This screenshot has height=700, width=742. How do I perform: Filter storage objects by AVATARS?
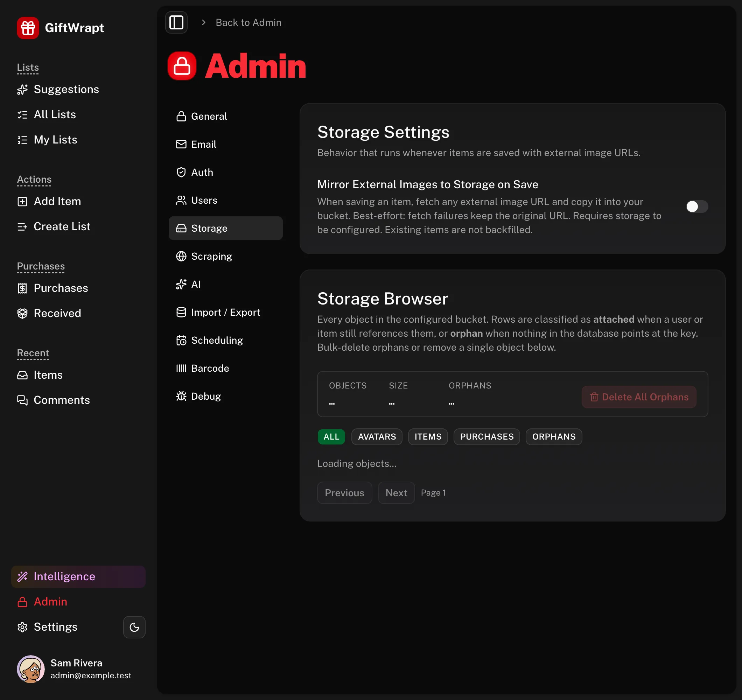(377, 437)
